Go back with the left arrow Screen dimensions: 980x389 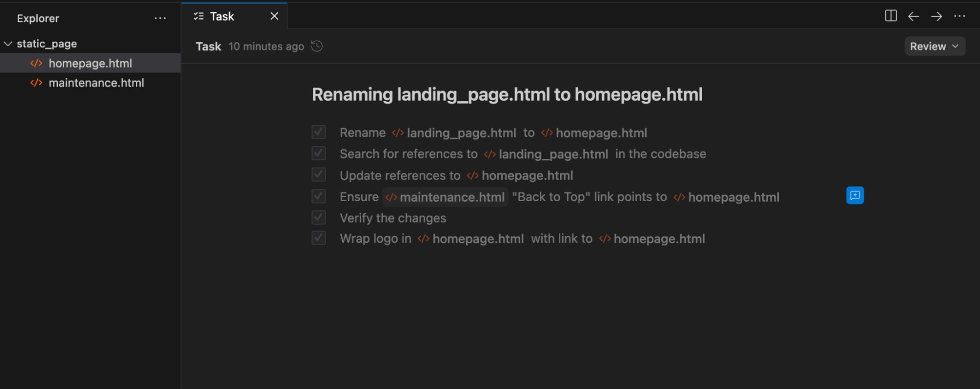(x=913, y=16)
